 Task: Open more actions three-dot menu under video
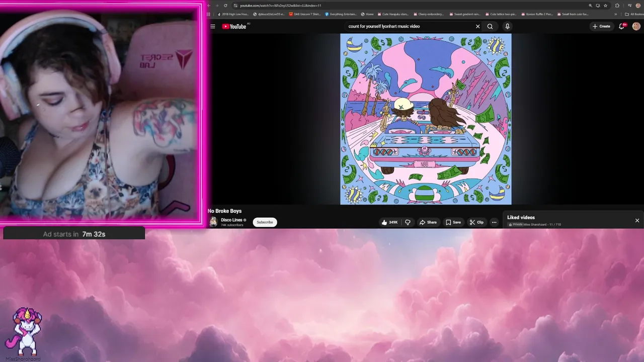[494, 222]
